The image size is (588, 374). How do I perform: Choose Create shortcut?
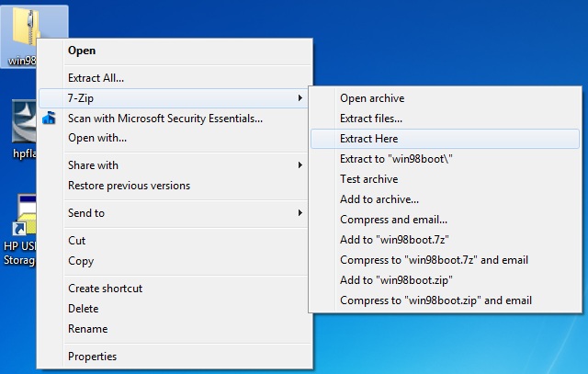pyautogui.click(x=175, y=289)
